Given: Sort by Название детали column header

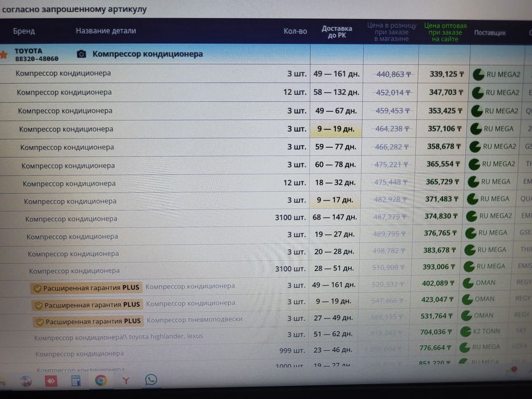Looking at the screenshot, I should 106,31.
